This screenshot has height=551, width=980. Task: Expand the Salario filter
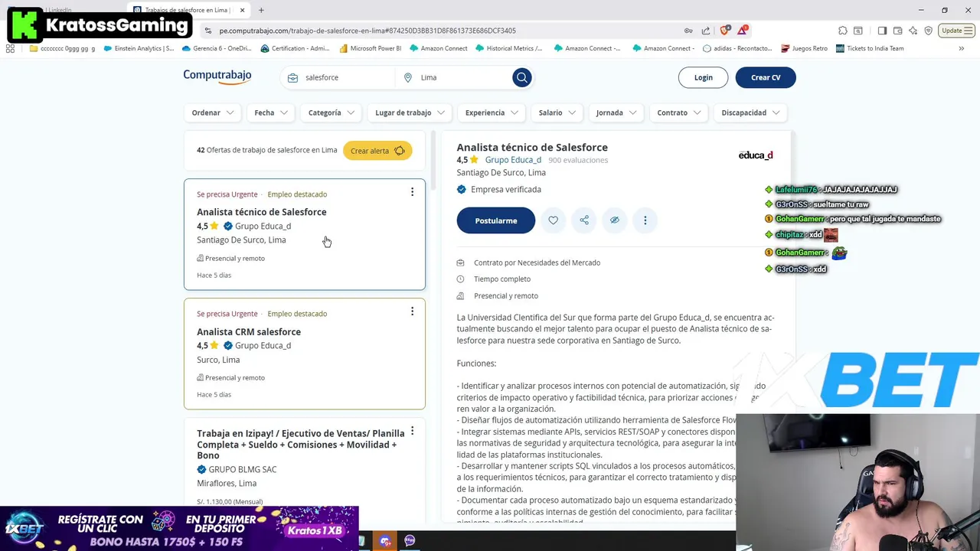point(557,112)
